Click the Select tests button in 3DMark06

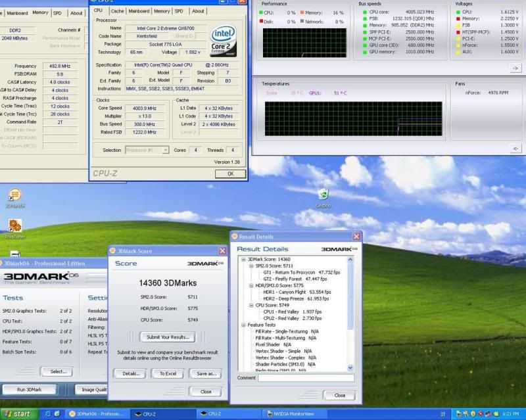coord(57,371)
